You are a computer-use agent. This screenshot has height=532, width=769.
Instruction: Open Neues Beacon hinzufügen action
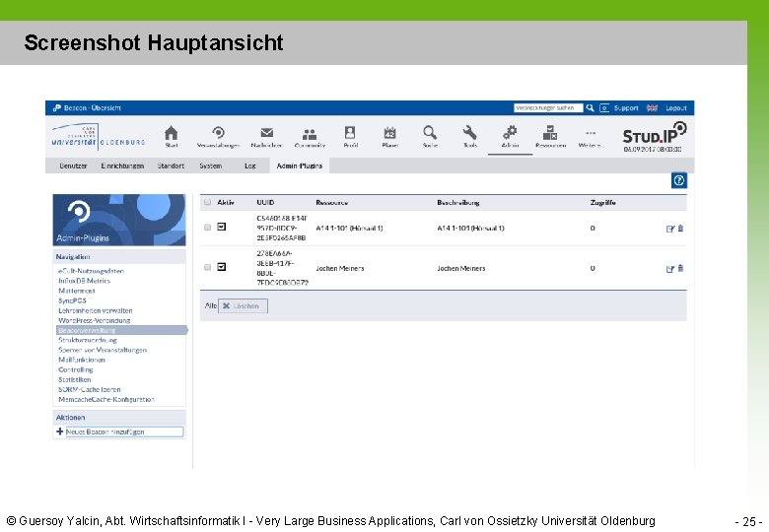pos(124,432)
